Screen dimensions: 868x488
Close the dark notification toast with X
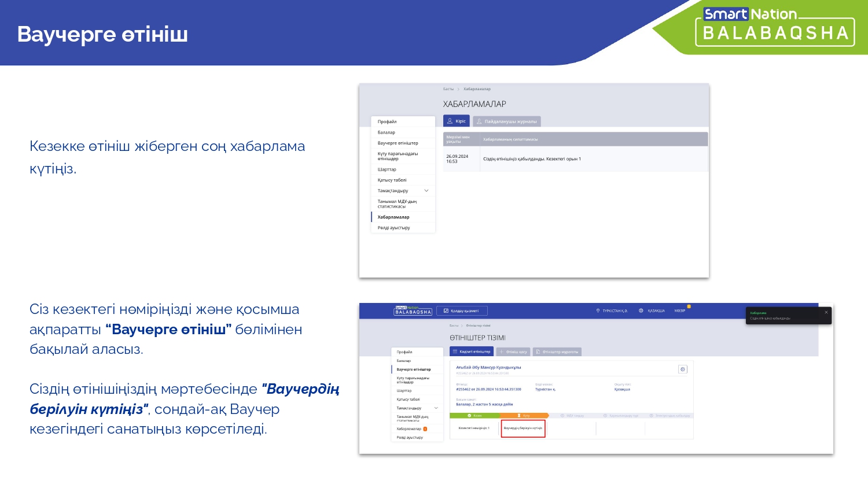826,312
